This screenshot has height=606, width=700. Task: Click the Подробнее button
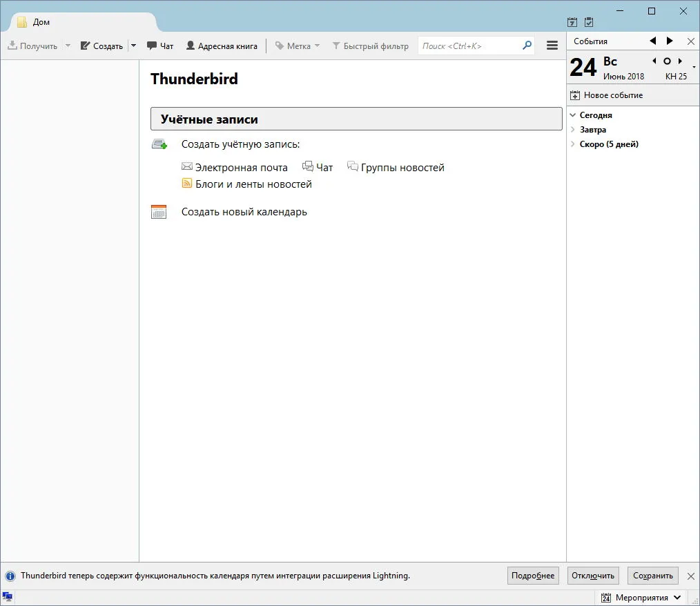533,576
